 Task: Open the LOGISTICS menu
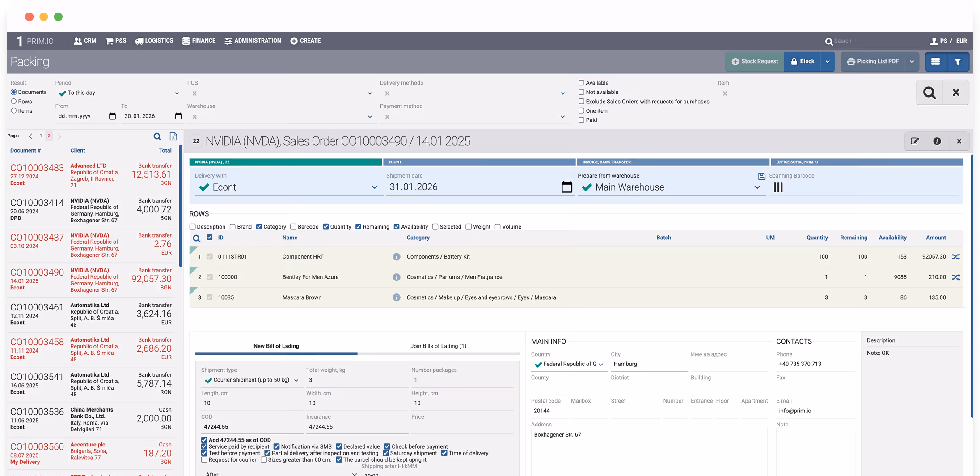click(x=154, y=41)
